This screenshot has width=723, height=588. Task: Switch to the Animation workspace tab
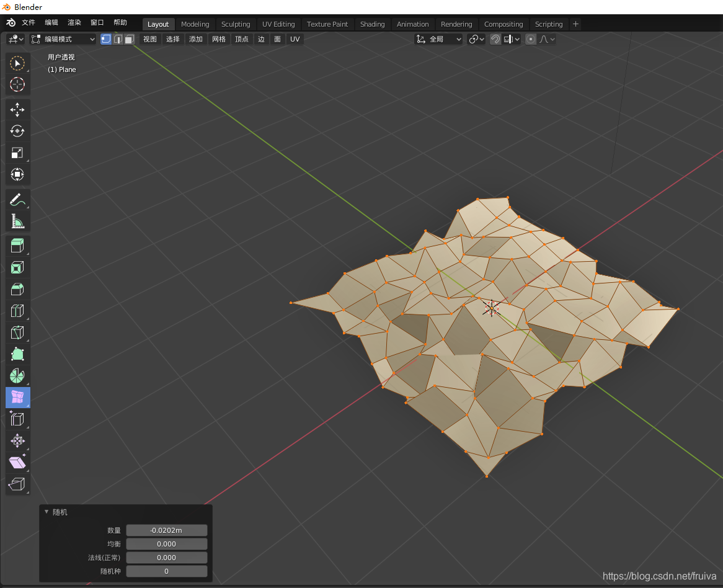click(413, 24)
